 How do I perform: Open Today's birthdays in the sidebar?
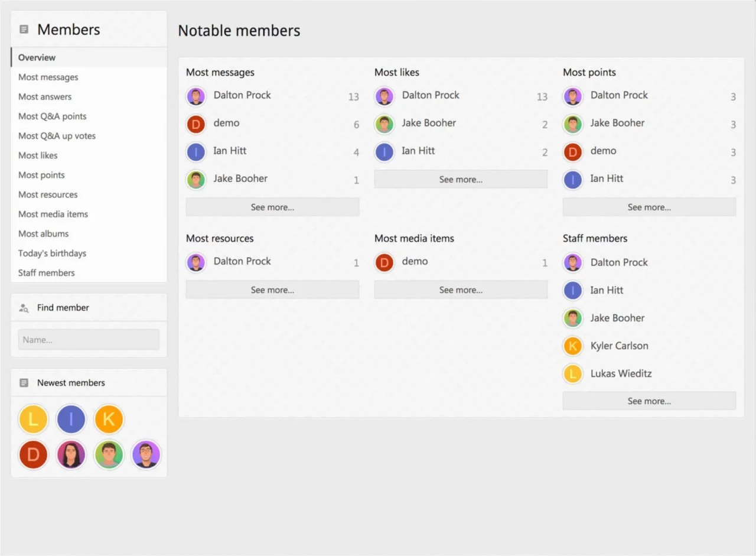click(x=52, y=253)
